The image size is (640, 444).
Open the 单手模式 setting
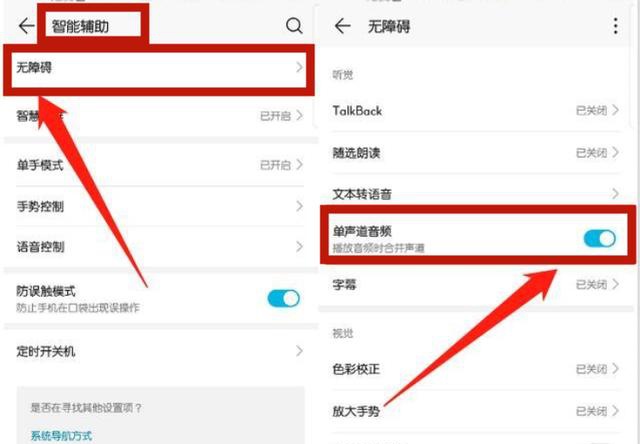pyautogui.click(x=159, y=165)
